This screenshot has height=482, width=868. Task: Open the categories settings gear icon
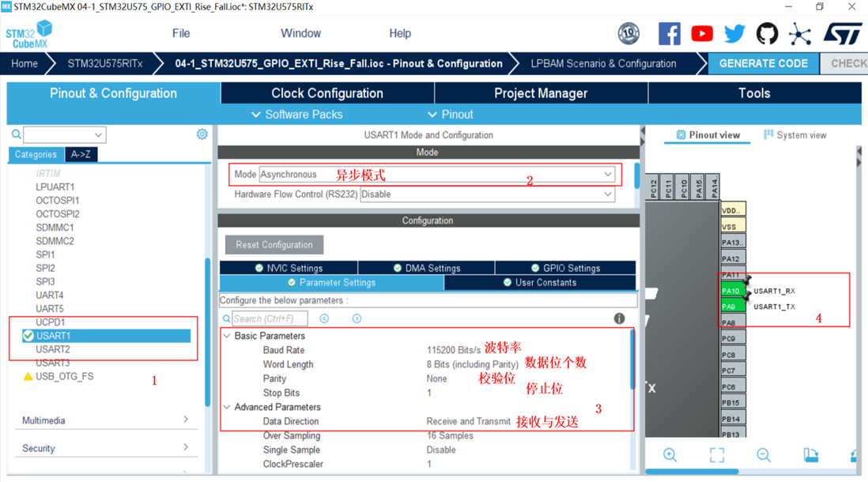(202, 134)
